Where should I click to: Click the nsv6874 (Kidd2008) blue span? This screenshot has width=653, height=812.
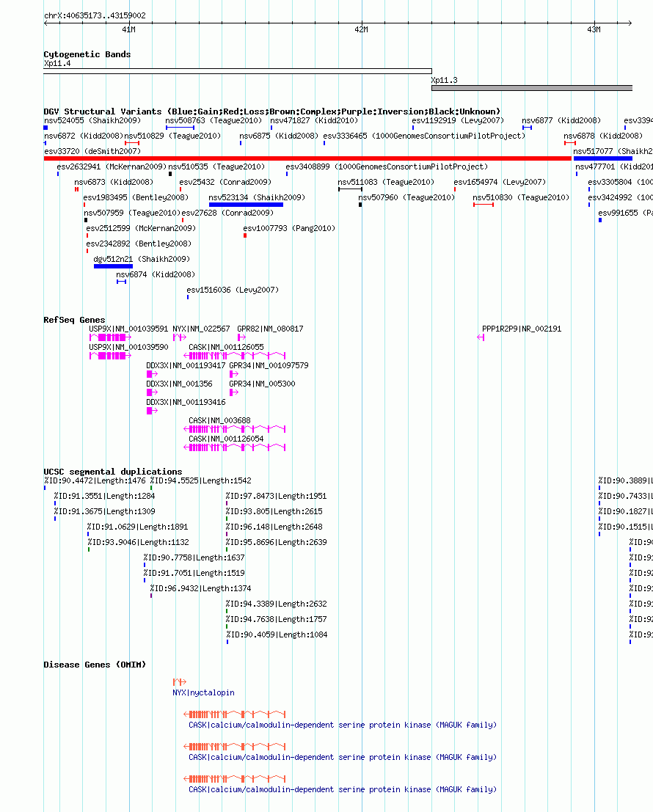[121, 282]
